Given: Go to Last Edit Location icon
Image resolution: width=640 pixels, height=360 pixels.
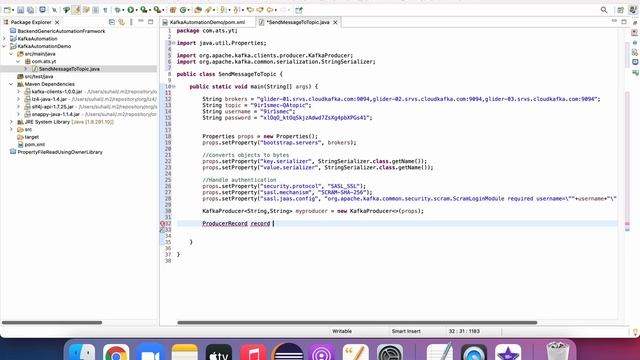Looking at the screenshot, I should pyautogui.click(x=250, y=10).
